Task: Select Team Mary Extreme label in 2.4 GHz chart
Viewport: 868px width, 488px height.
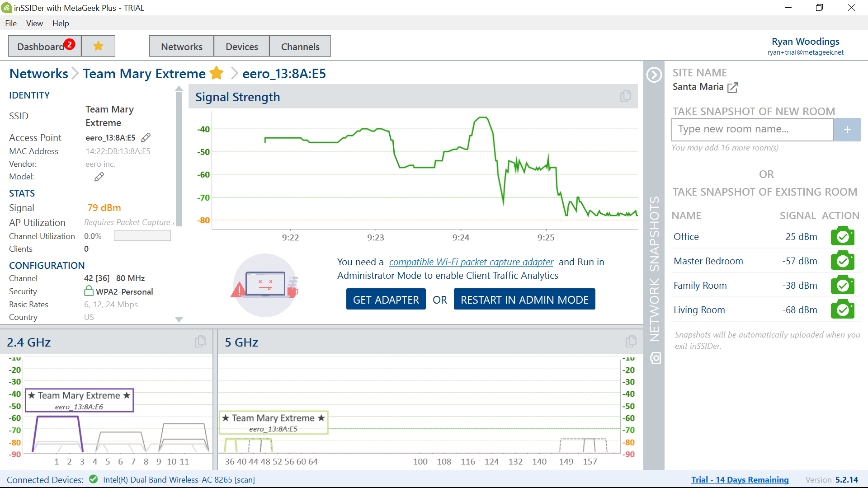Action: 79,400
